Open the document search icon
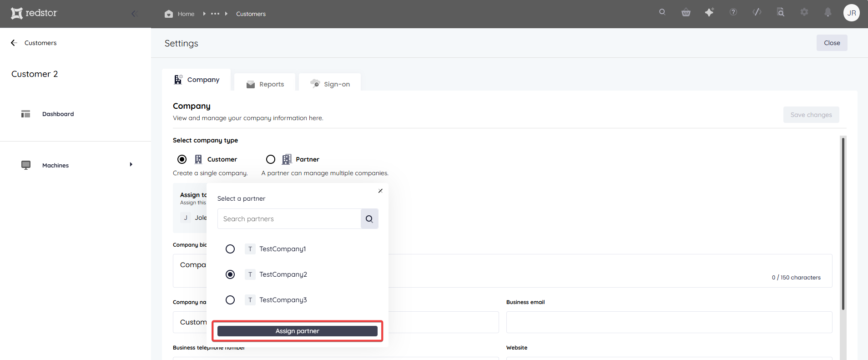The image size is (868, 360). click(781, 12)
